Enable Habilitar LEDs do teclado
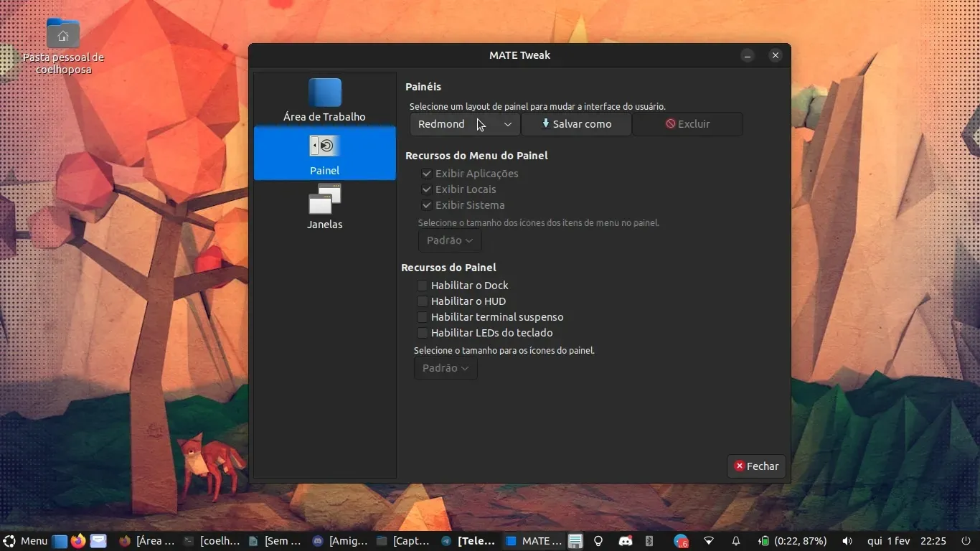The height and width of the screenshot is (551, 980). coord(423,333)
